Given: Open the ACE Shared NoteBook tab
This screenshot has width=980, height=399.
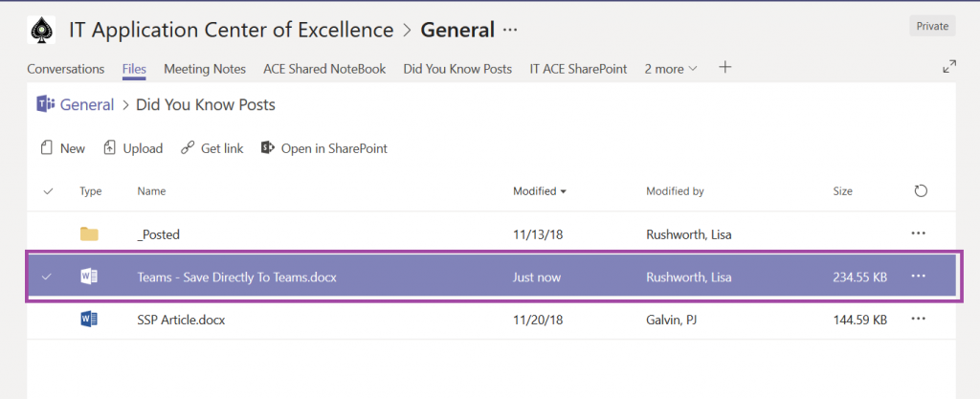Looking at the screenshot, I should (x=324, y=69).
